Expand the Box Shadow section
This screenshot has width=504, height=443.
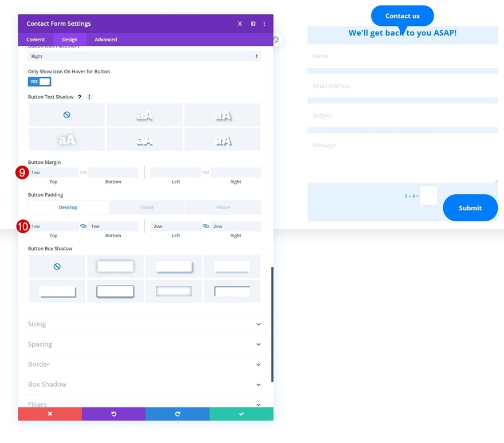[144, 385]
